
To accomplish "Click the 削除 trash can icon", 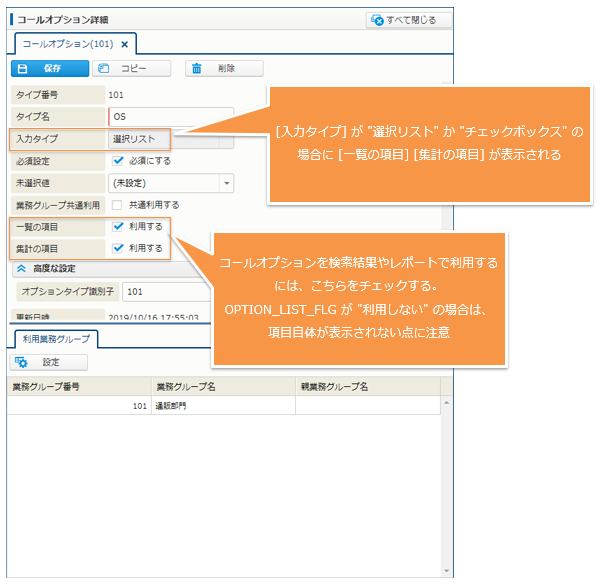I will 198,69.
